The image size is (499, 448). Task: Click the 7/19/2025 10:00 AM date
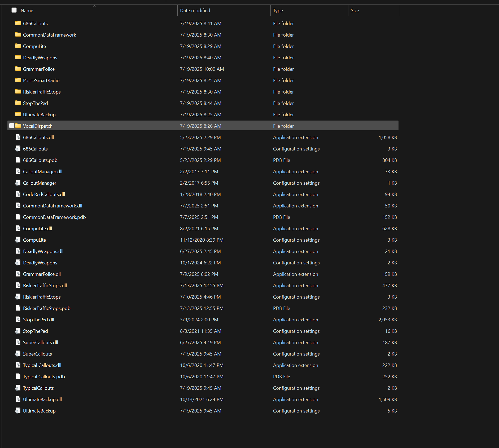(202, 69)
